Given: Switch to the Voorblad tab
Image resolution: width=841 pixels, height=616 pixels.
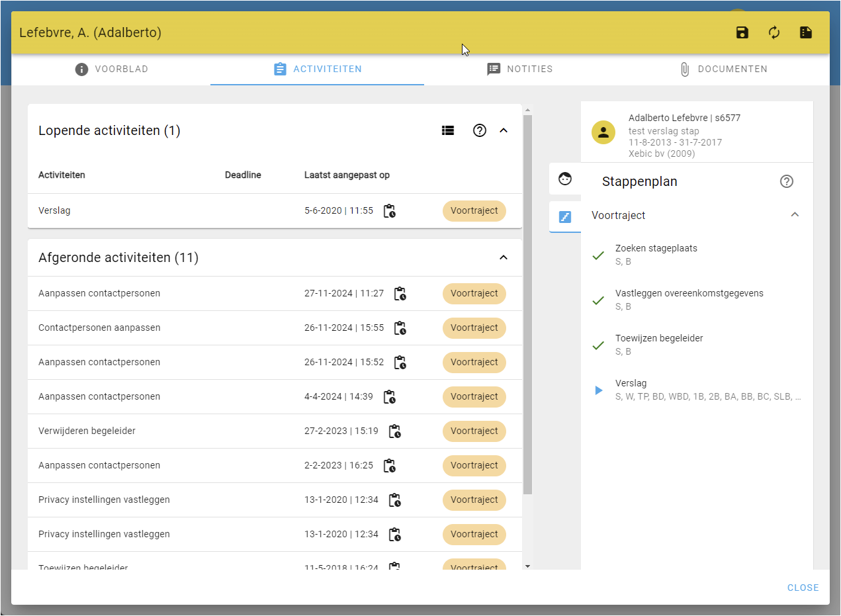Looking at the screenshot, I should point(112,69).
